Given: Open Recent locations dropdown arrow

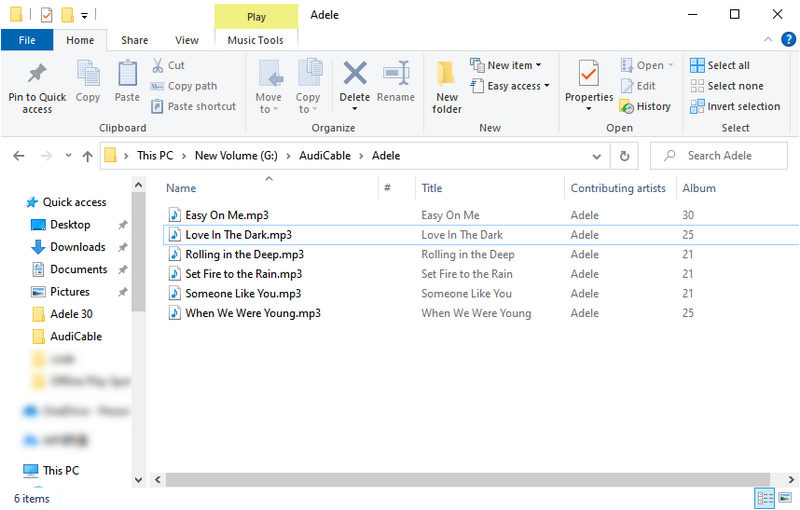Looking at the screenshot, I should click(68, 156).
